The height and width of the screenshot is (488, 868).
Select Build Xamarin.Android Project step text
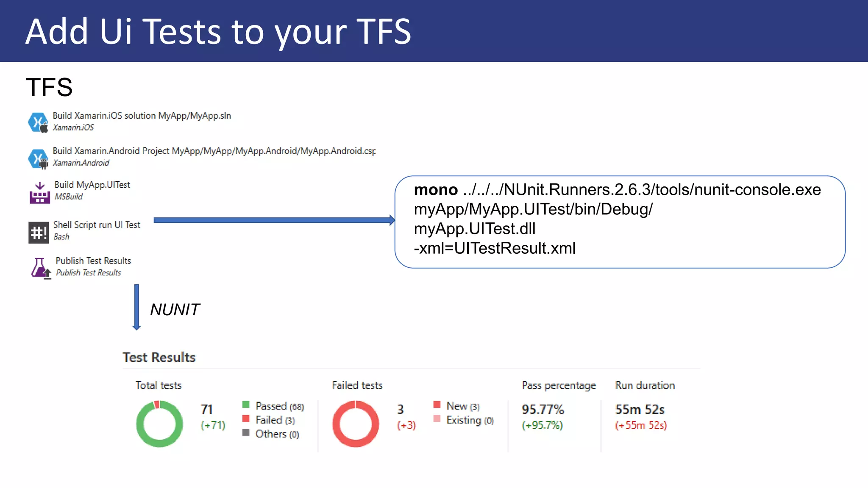(x=214, y=151)
